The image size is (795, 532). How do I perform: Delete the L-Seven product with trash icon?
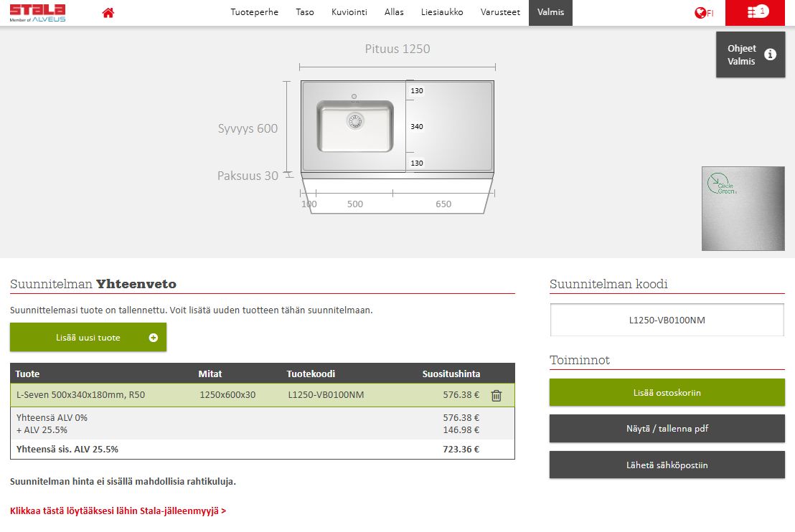click(x=497, y=395)
